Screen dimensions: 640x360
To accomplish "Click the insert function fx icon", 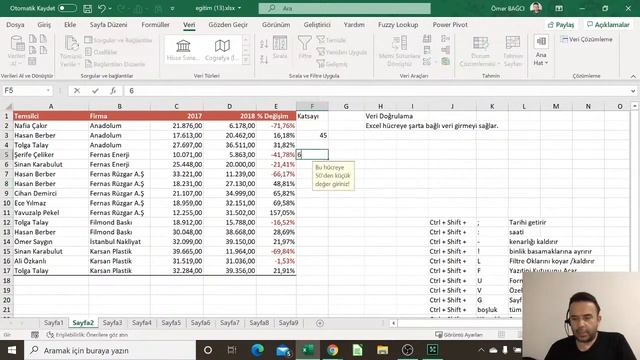I will pos(113,91).
